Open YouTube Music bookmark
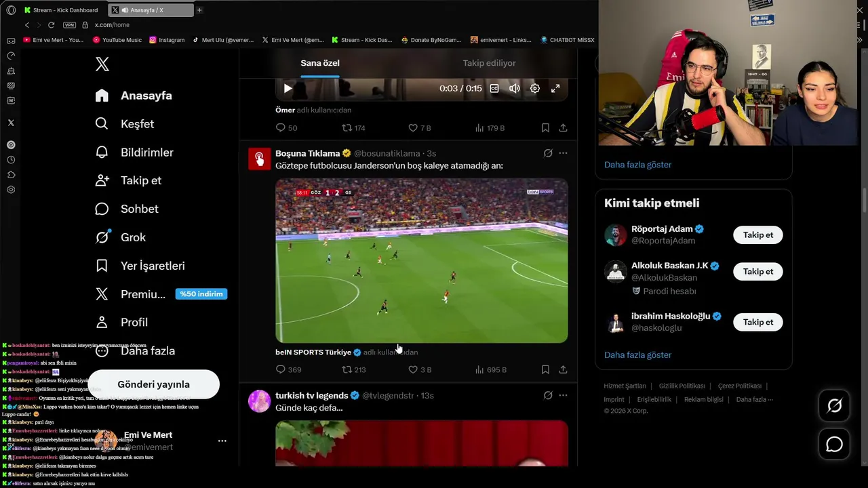 (x=117, y=40)
